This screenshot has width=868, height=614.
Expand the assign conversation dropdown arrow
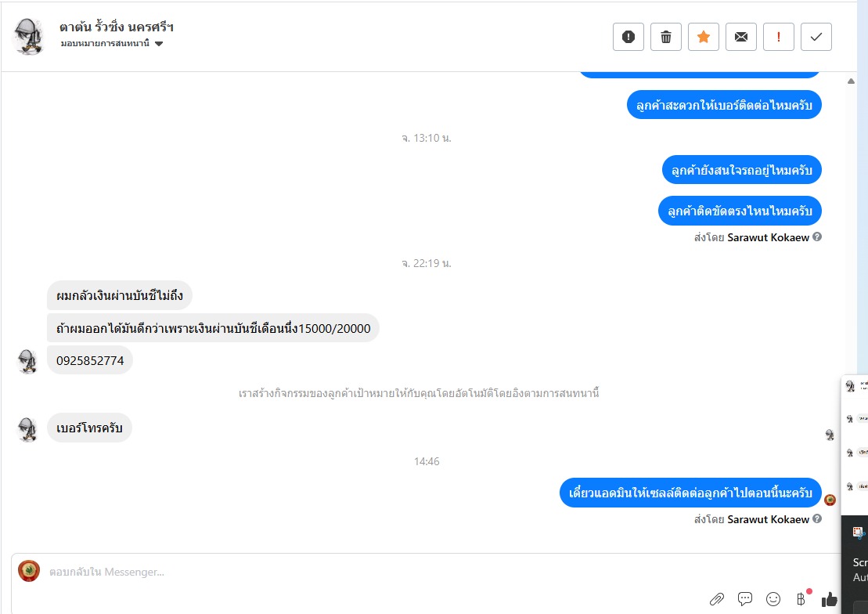[159, 44]
